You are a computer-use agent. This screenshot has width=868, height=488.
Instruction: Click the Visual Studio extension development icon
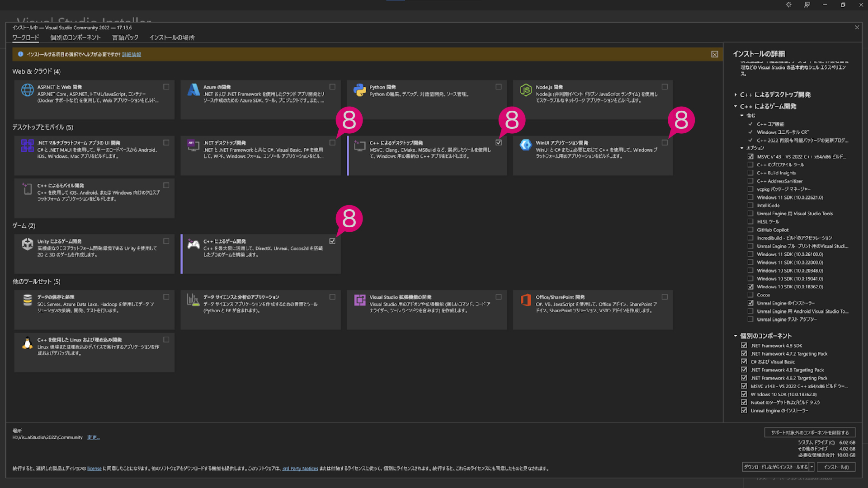point(360,300)
